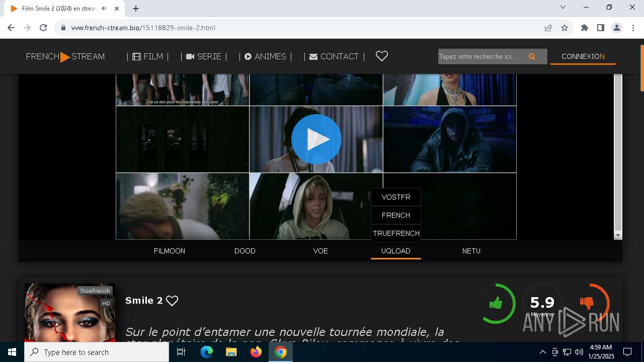Open Firefox from taskbar
The image size is (644, 362).
[x=256, y=352]
